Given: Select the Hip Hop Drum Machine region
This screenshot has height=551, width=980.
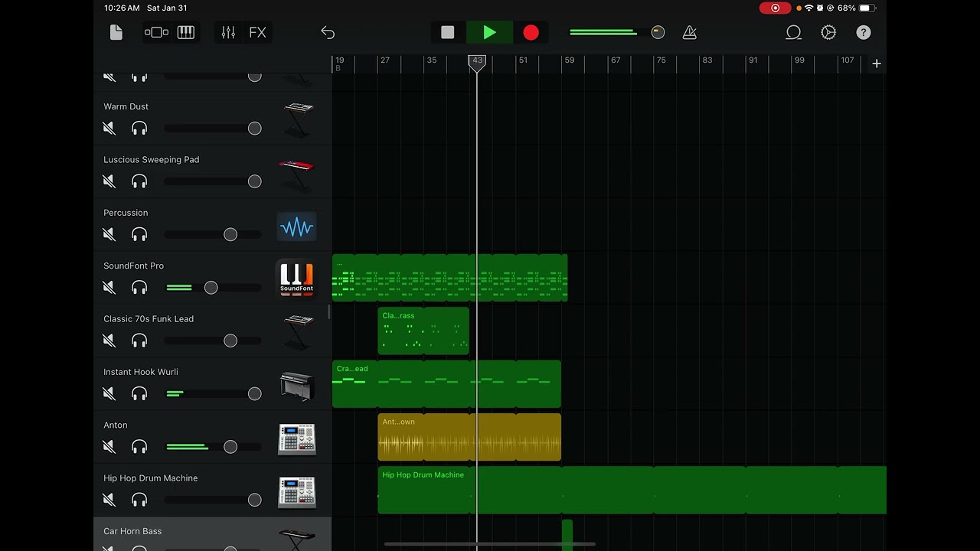Looking at the screenshot, I should 632,491.
